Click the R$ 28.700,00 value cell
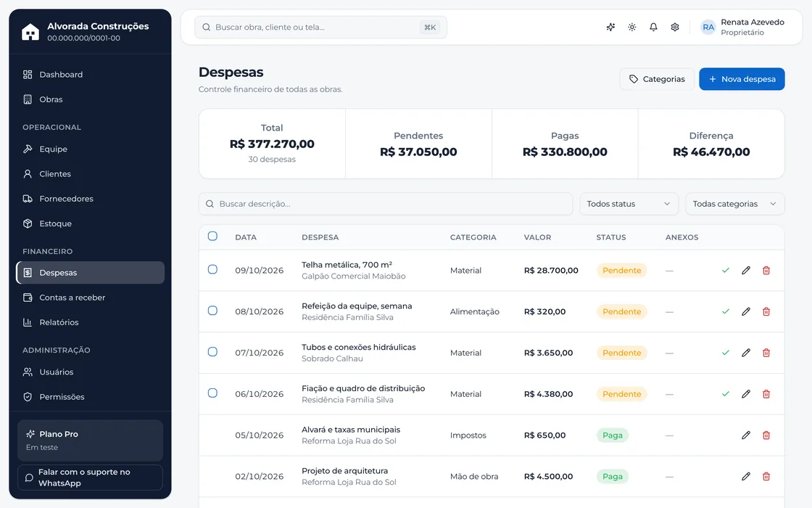Viewport: 812px width, 508px height. coord(551,270)
